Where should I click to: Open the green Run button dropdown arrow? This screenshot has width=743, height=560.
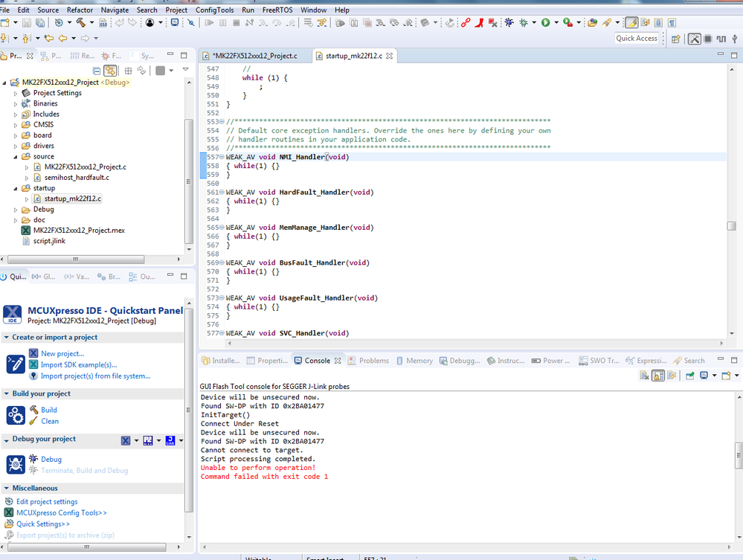(x=556, y=23)
